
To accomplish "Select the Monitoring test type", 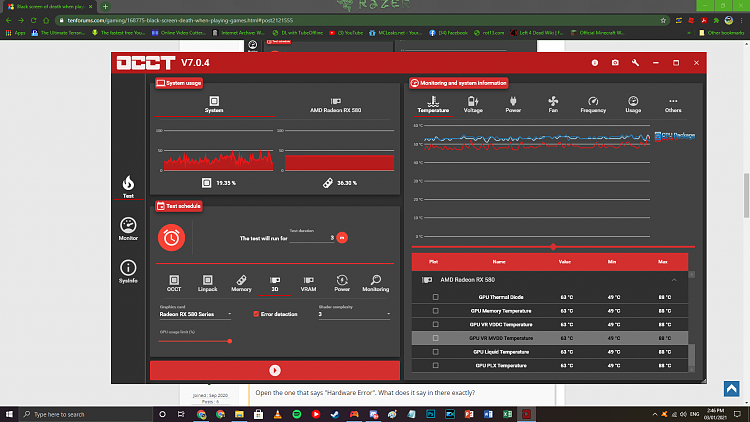I will pyautogui.click(x=375, y=283).
